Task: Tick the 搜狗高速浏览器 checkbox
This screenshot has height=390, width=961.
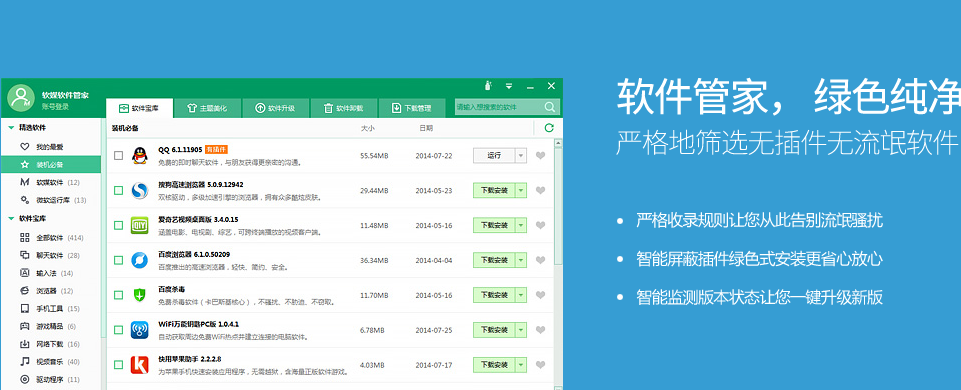Action: tap(118, 191)
